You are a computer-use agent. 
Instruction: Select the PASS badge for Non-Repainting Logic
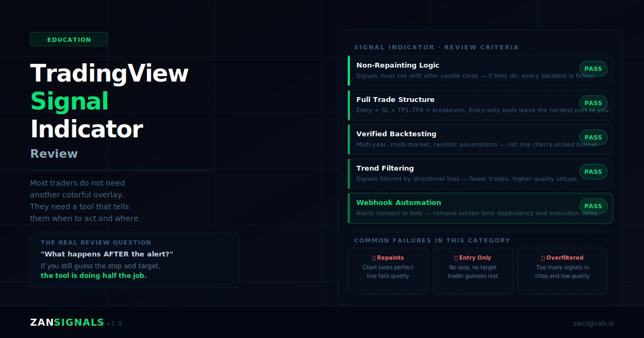point(593,69)
